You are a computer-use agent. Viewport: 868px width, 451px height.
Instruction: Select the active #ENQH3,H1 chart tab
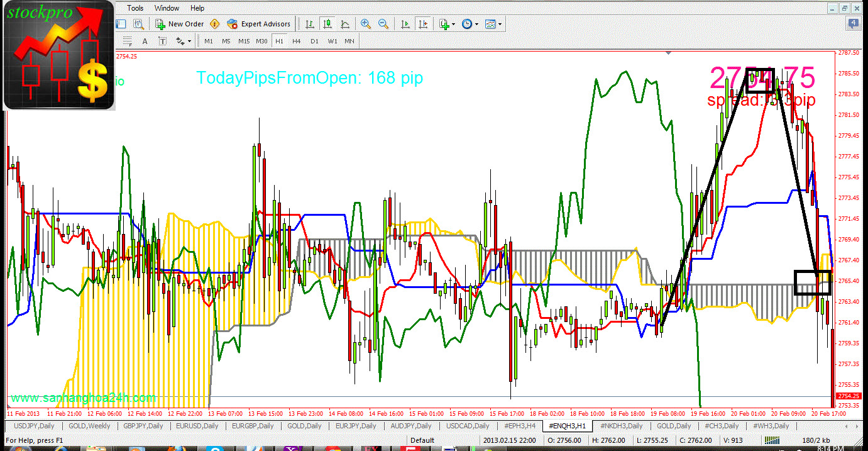coord(568,426)
